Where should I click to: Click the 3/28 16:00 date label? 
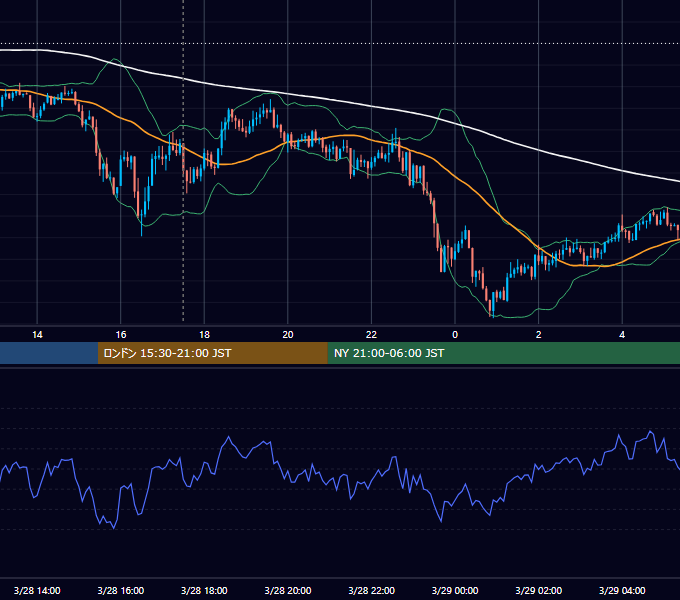(121, 590)
